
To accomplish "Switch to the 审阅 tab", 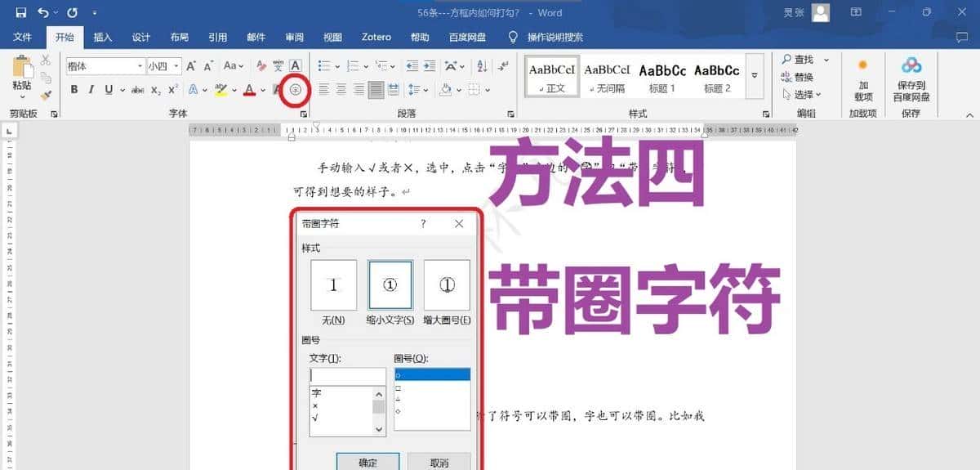I will [295, 37].
